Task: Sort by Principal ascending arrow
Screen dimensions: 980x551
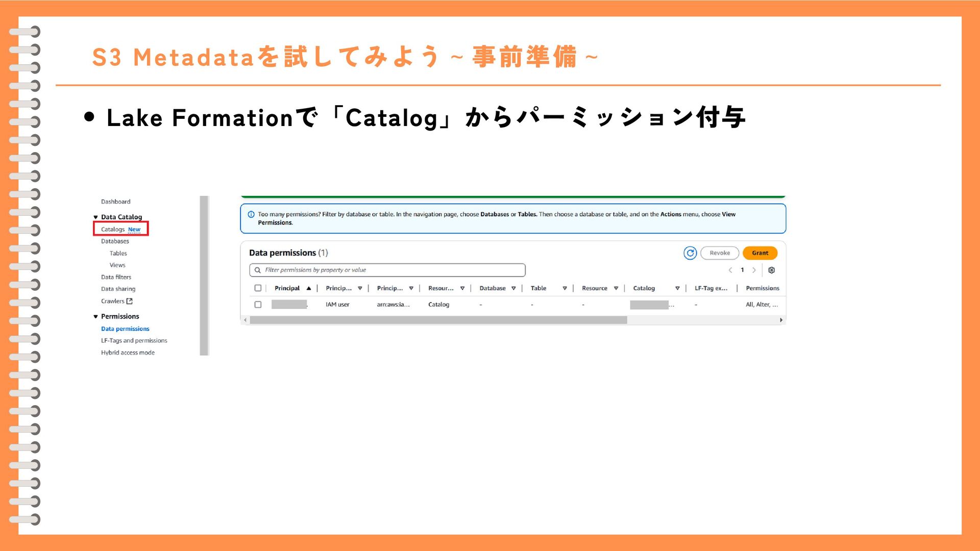Action: [x=309, y=288]
